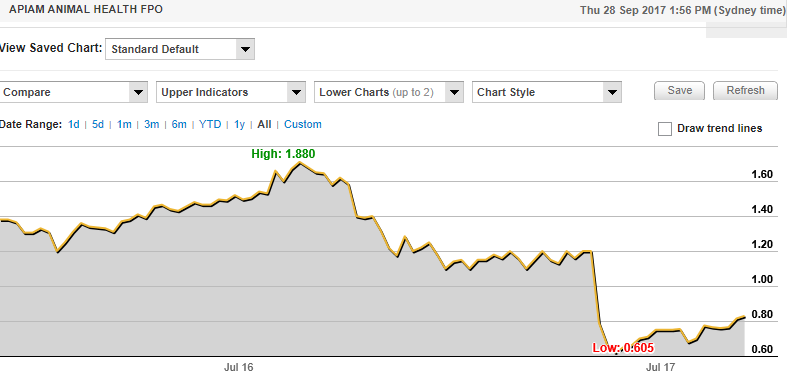Click the Date Range label
Image resolution: width=787 pixels, height=375 pixels.
tap(31, 124)
